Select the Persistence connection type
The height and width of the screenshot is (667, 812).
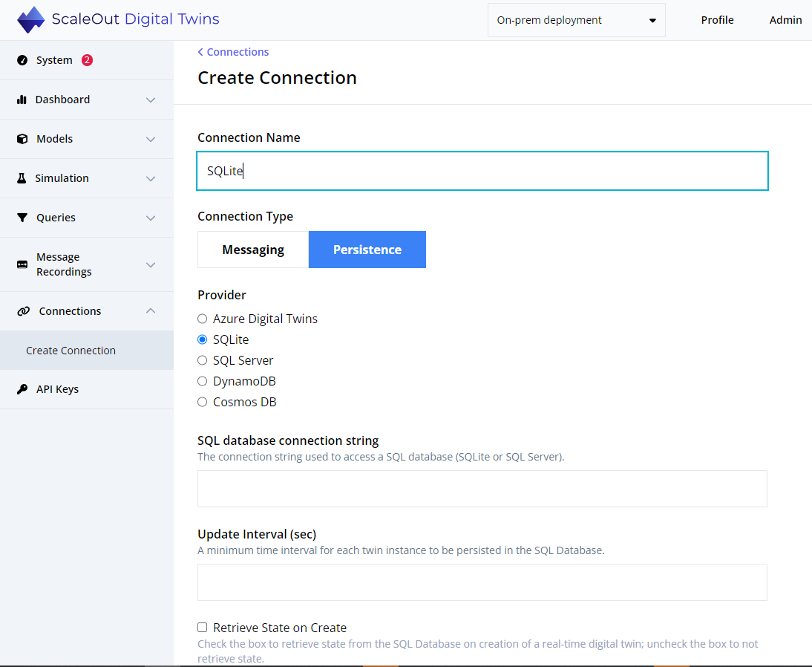367,250
